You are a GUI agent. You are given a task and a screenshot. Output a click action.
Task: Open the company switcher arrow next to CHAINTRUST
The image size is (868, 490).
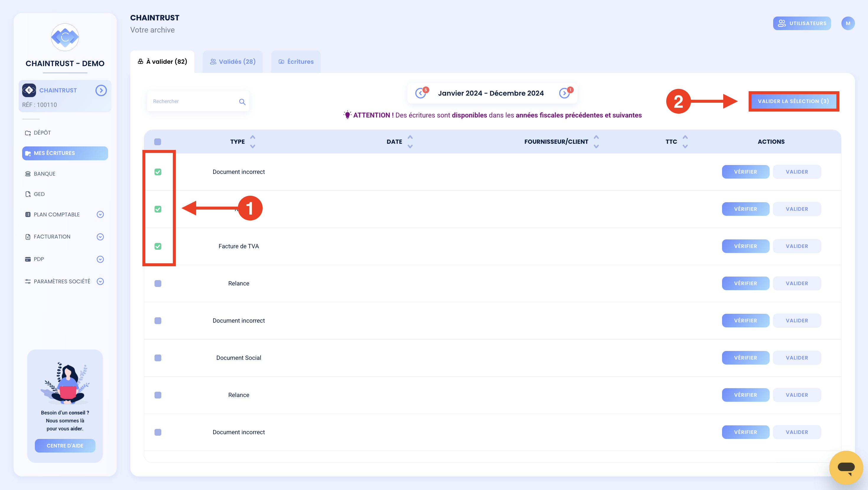tap(101, 90)
